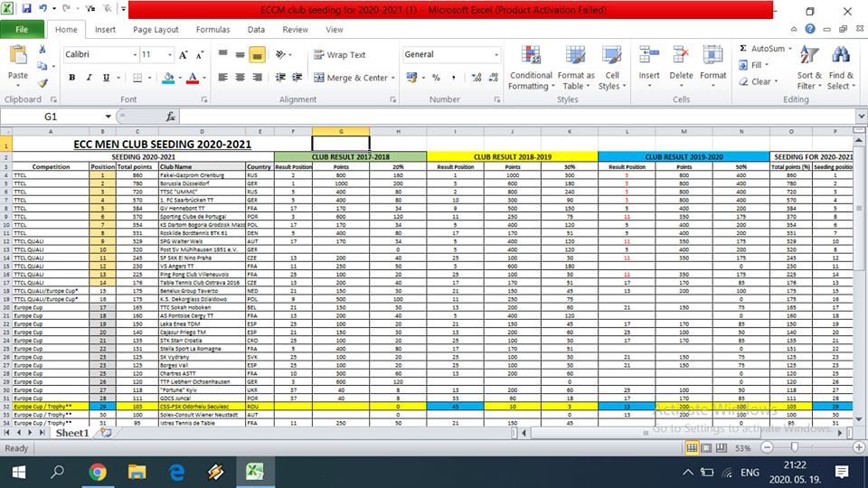Open Conditional Formatting menu

pos(531,68)
